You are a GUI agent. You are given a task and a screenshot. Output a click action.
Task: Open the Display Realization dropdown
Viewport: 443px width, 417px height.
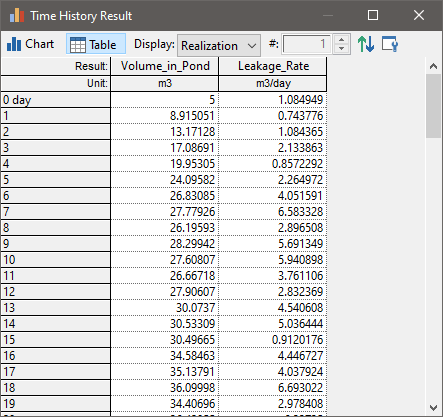[x=219, y=45]
